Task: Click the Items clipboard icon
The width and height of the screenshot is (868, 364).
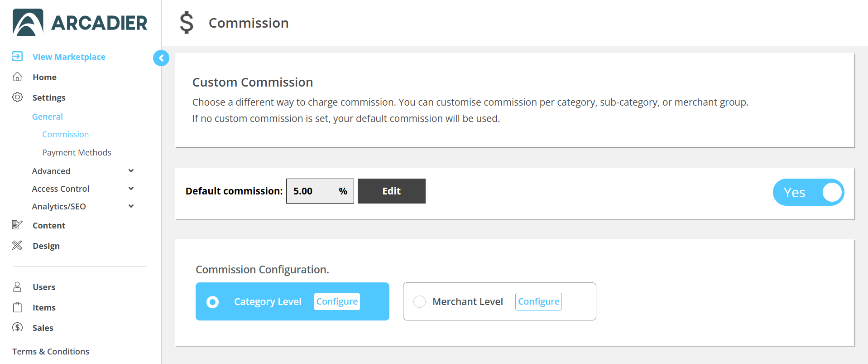Action: (x=17, y=307)
